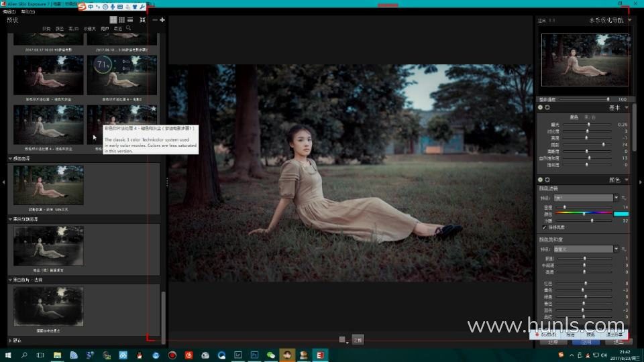Click the 阴影 shadows slider in 基本

point(587,145)
